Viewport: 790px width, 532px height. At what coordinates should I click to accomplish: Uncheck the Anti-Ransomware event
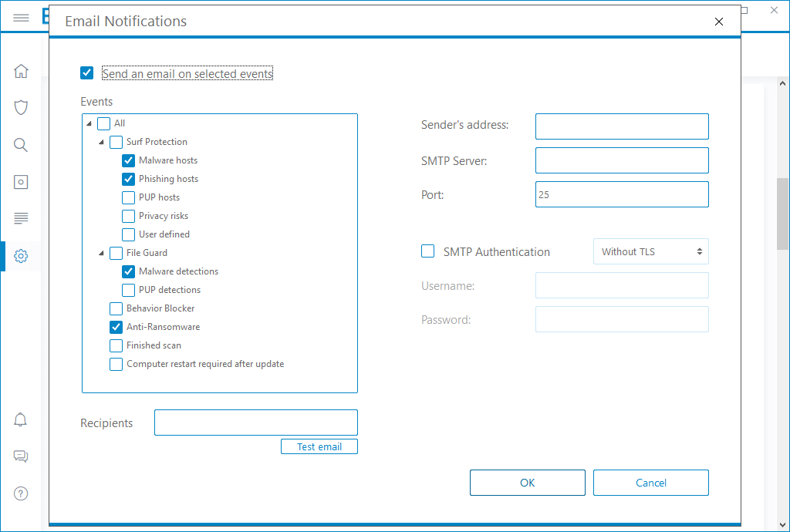pyautogui.click(x=116, y=327)
